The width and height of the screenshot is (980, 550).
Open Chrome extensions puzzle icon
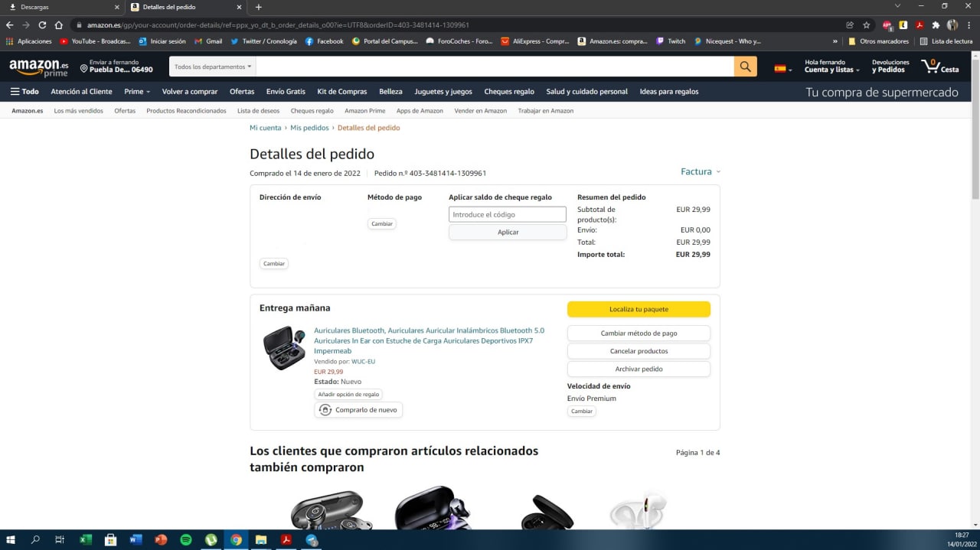coord(936,24)
